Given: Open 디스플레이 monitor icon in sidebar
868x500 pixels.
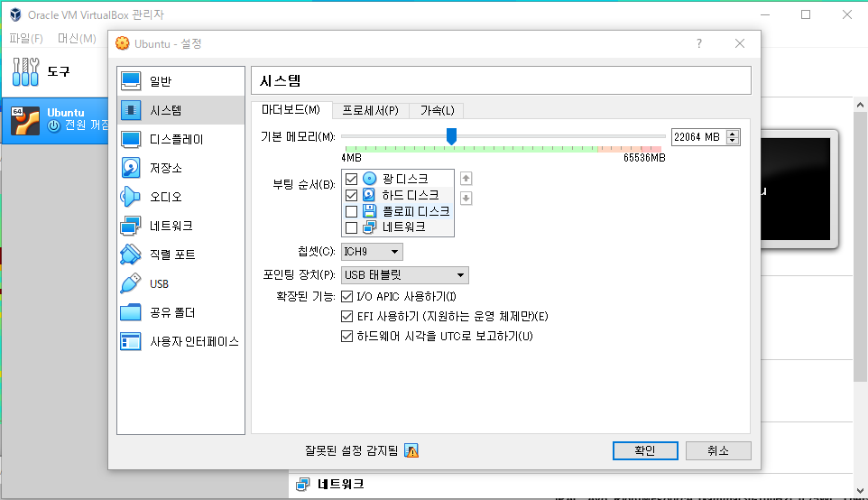Looking at the screenshot, I should pyautogui.click(x=131, y=139).
